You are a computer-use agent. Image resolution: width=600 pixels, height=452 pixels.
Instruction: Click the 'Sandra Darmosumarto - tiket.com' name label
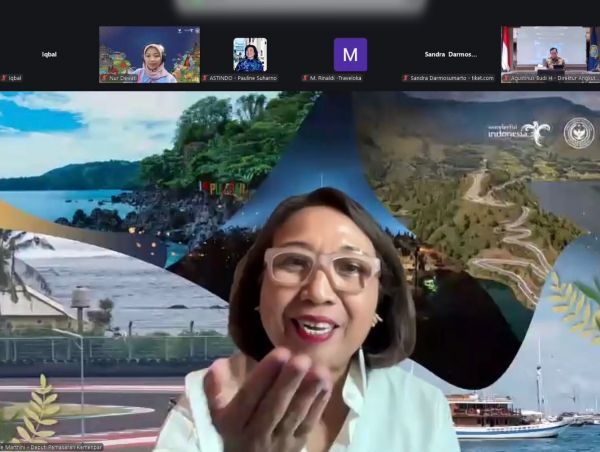coord(452,78)
